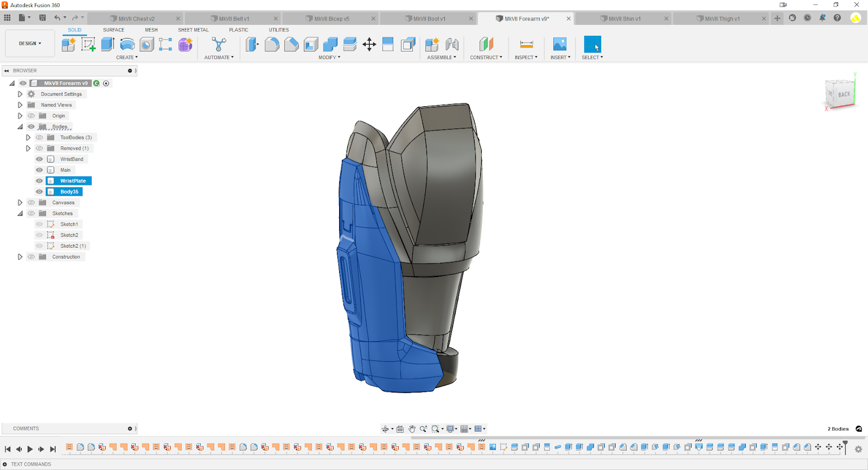Screen dimensions: 868x470
Task: Click the Move/Copy tool icon
Action: (x=369, y=44)
